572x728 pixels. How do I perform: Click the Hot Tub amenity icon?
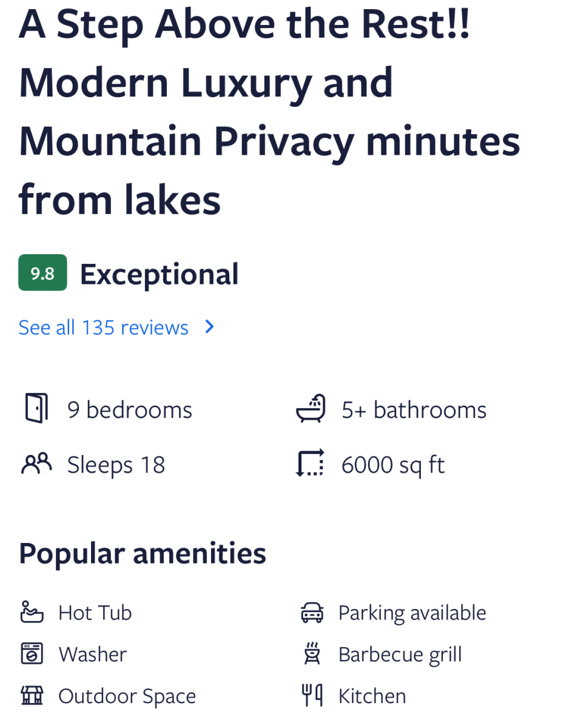(32, 612)
